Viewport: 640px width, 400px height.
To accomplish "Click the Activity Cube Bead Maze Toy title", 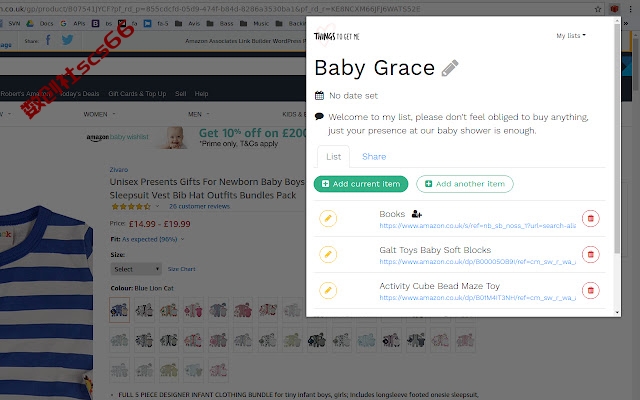I will [x=439, y=286].
